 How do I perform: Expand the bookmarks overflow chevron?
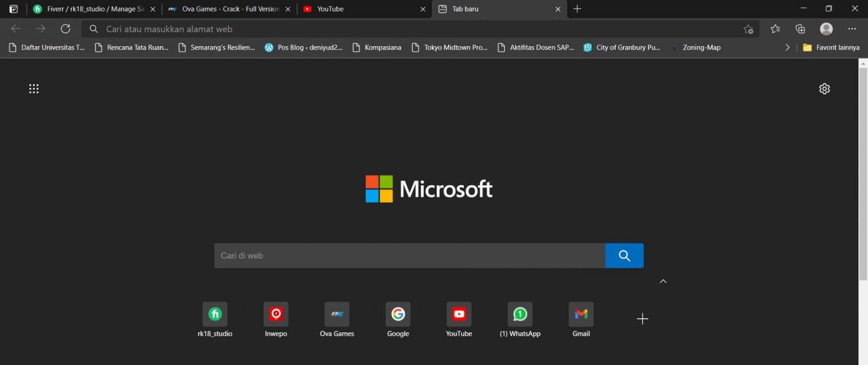(787, 48)
